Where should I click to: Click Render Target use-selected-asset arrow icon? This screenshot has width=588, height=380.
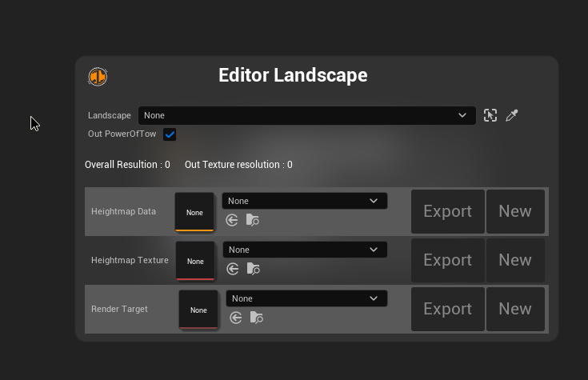click(x=236, y=318)
